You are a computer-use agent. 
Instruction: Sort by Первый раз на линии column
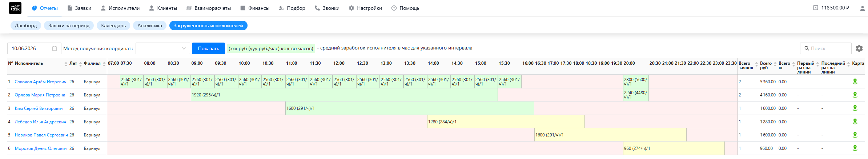coord(817,64)
